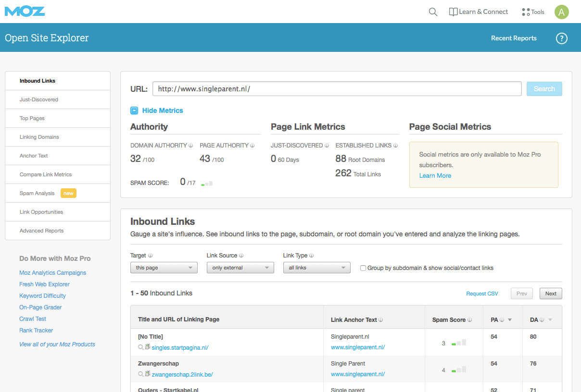Open Advanced Reports in sidebar

[x=58, y=231]
